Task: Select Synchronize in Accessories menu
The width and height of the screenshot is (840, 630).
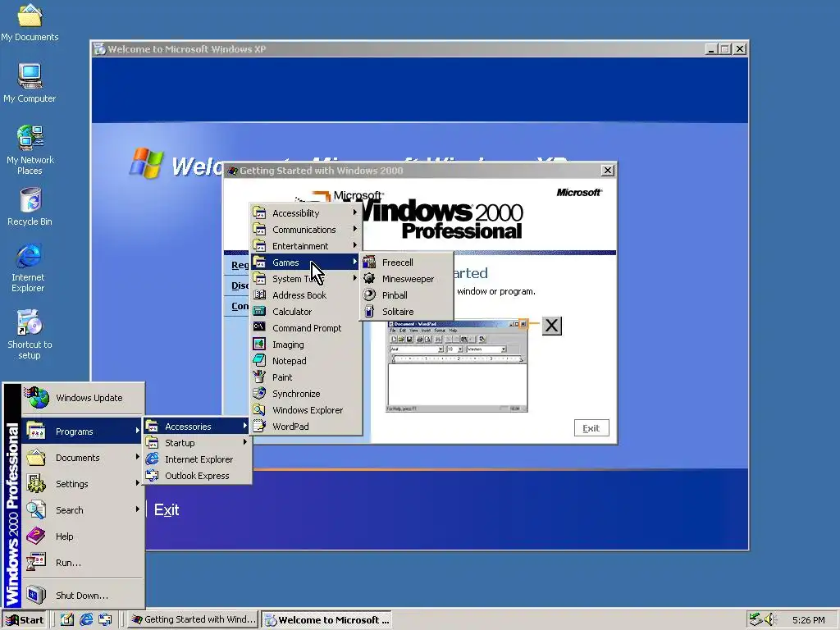Action: (306, 394)
